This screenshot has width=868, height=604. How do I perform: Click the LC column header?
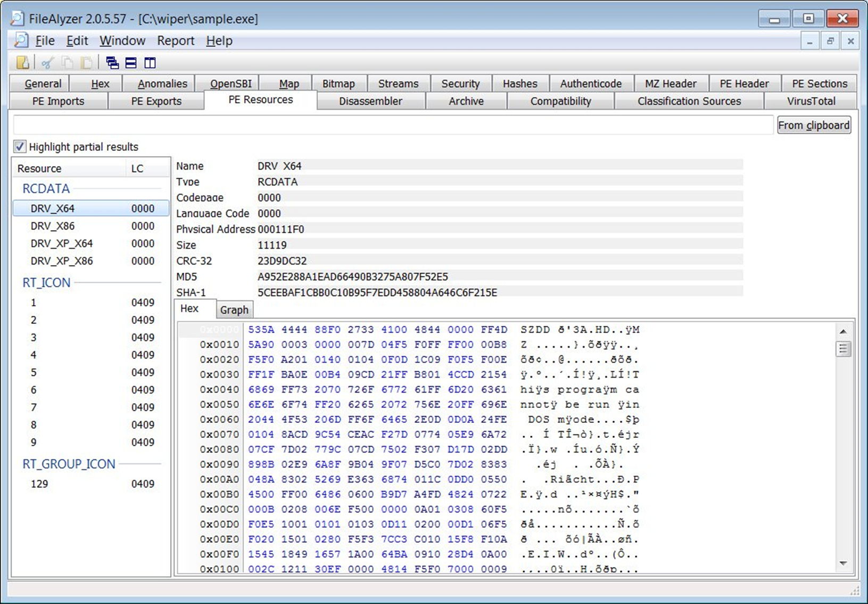tap(147, 168)
